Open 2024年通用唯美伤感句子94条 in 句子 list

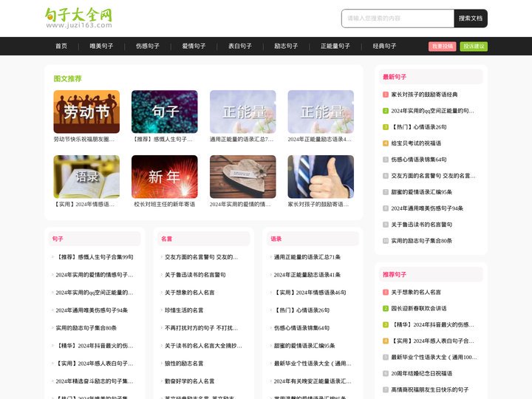92,310
